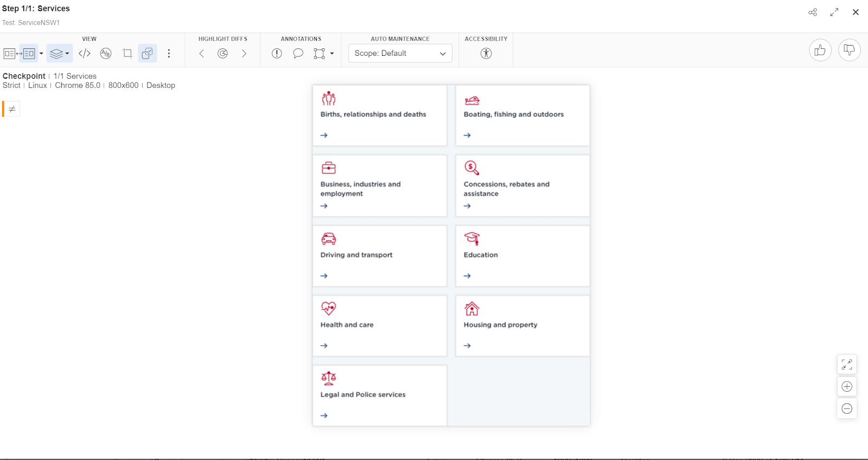
Task: Open the Scope: Default dropdown
Action: click(400, 53)
